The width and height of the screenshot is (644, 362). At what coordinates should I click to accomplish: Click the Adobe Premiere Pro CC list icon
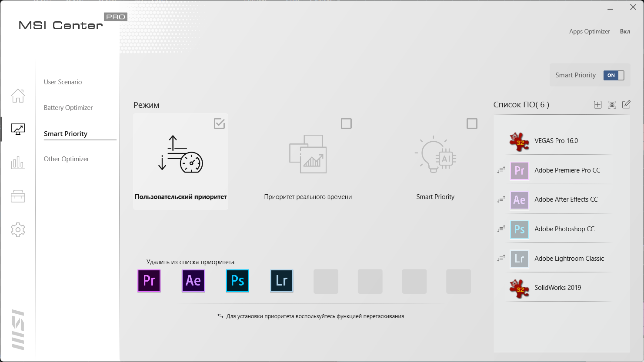[519, 170]
